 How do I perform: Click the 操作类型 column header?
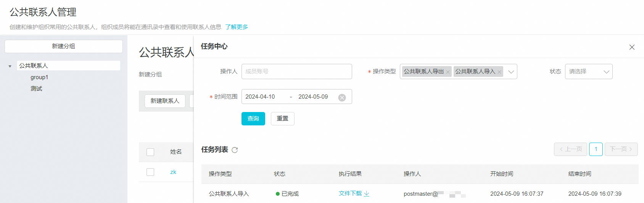pos(220,174)
